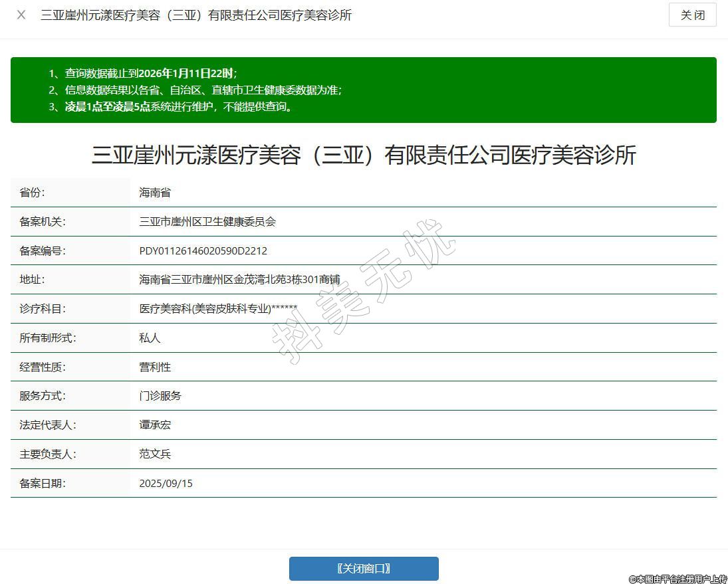
Task: Click the 备案编号 field label
Action: (43, 251)
